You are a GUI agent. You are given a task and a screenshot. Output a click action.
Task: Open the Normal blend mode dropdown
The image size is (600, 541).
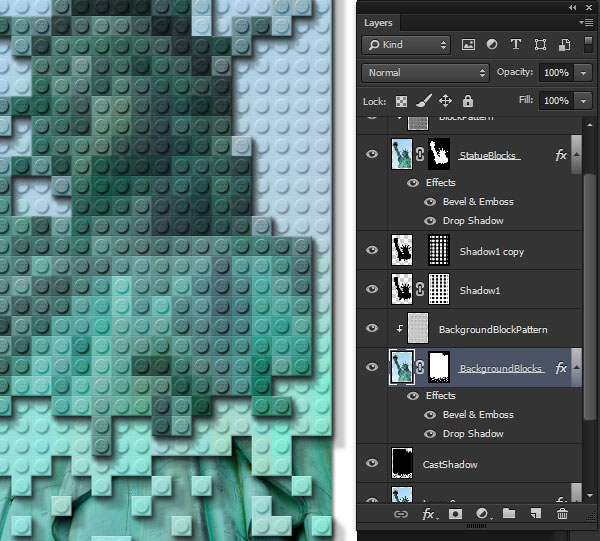[x=425, y=73]
